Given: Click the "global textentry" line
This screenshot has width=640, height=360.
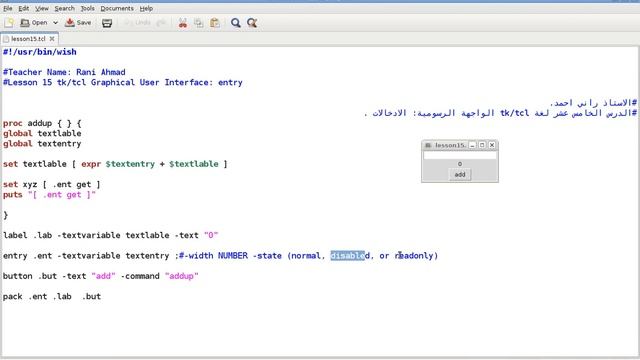Looking at the screenshot, I should pyautogui.click(x=42, y=144).
